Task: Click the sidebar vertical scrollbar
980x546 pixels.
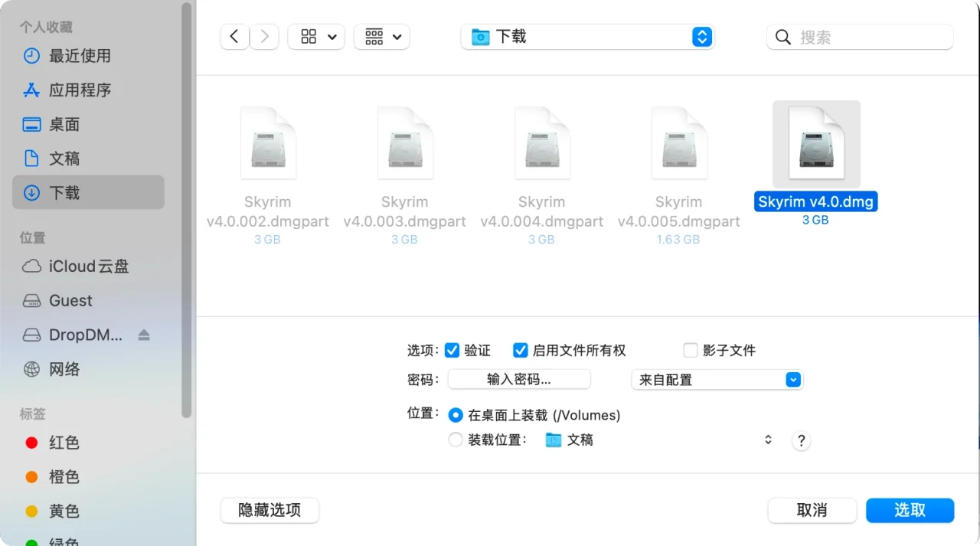Action: (186, 211)
